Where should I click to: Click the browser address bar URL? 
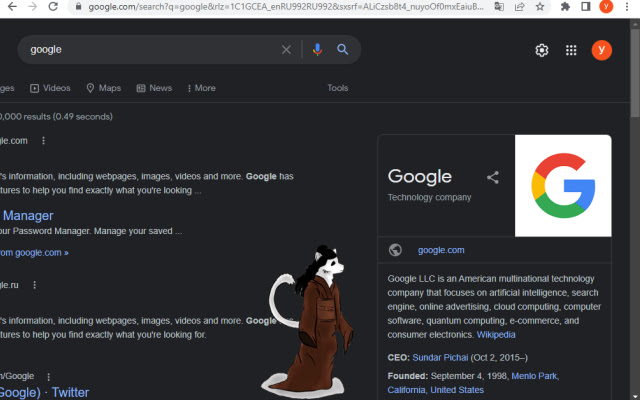[x=286, y=7]
